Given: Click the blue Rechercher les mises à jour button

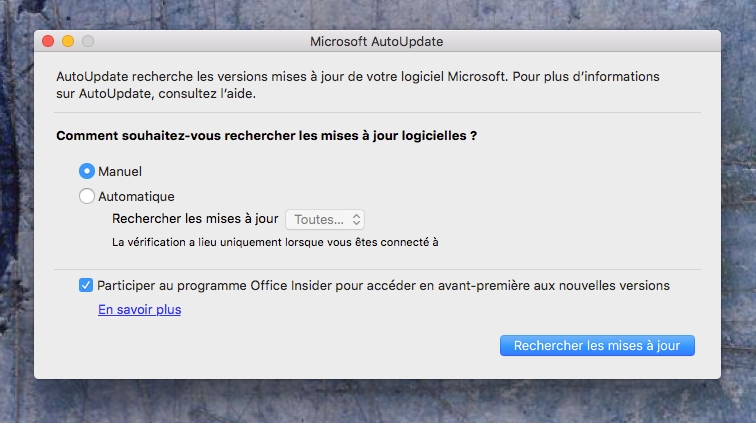Looking at the screenshot, I should coord(597,345).
